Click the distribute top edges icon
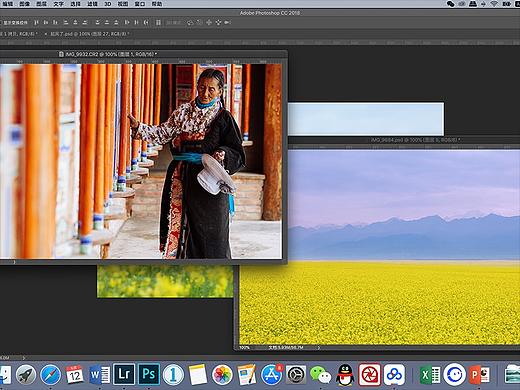 click(97, 22)
